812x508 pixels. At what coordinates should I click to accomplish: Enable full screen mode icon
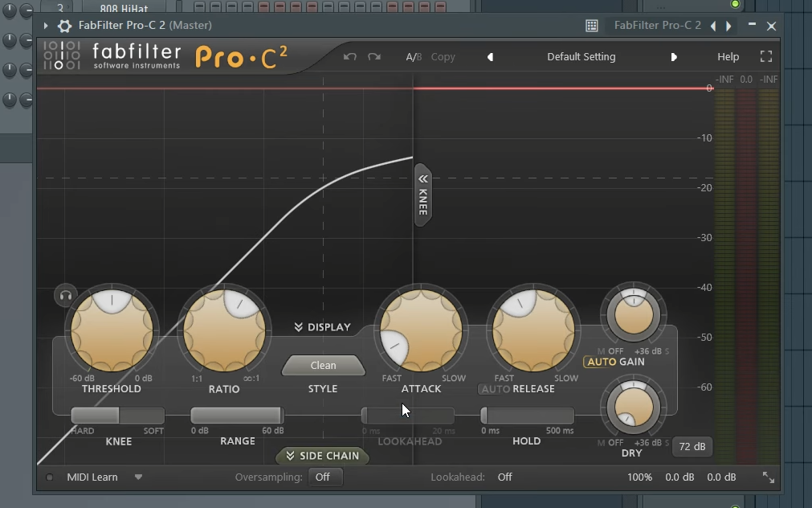click(766, 56)
